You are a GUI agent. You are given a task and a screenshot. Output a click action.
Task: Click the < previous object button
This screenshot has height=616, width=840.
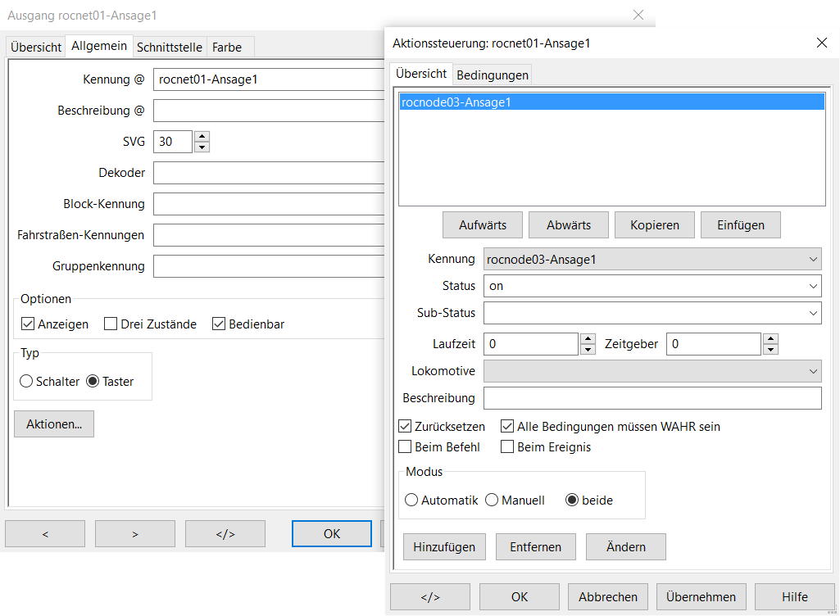(45, 534)
